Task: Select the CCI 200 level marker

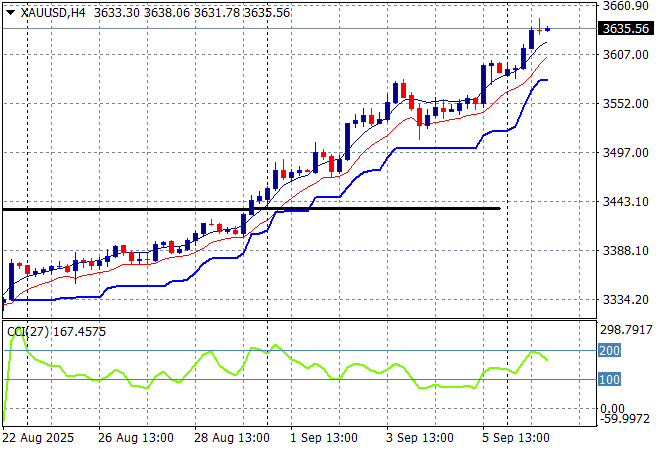Action: [x=609, y=350]
